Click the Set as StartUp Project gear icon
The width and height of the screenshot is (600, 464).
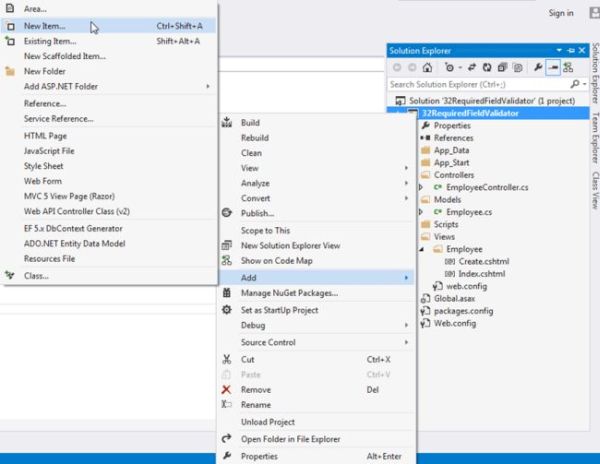tap(227, 309)
